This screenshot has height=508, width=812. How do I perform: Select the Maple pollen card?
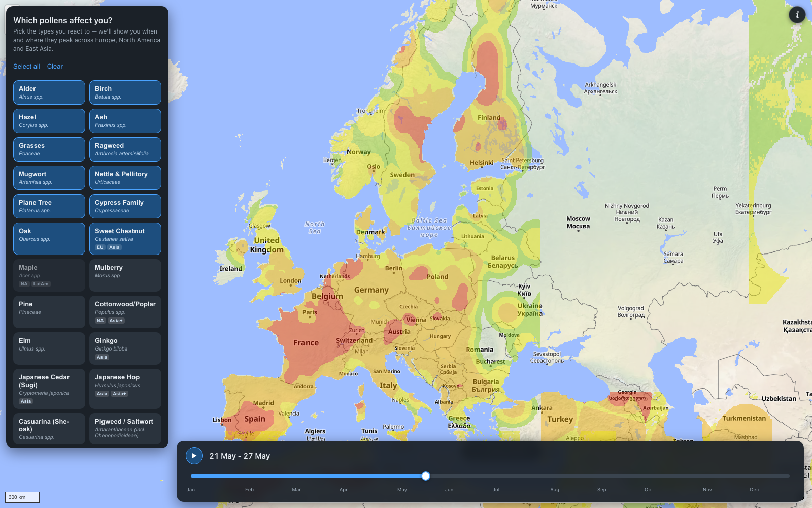[49, 275]
